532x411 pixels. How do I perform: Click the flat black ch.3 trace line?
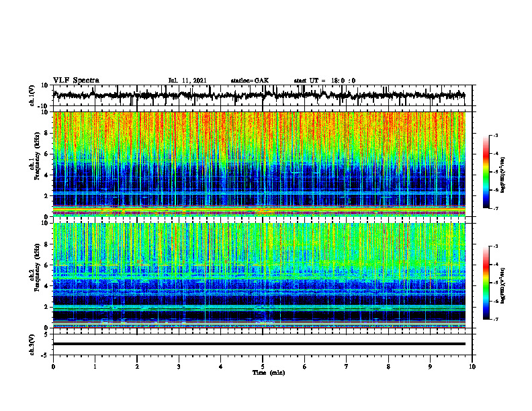pyautogui.click(x=259, y=344)
